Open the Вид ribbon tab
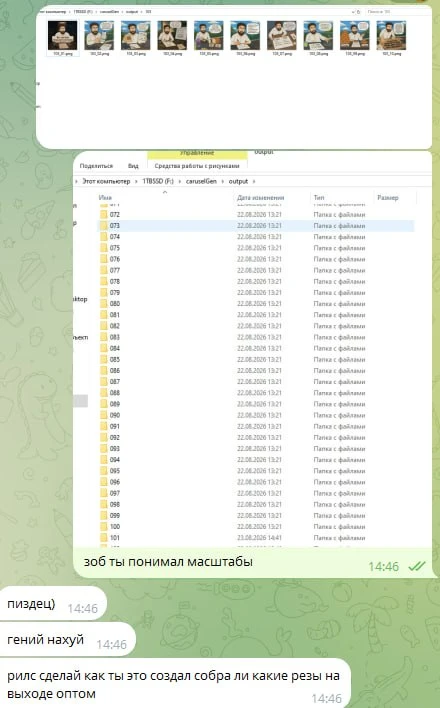 (133, 166)
